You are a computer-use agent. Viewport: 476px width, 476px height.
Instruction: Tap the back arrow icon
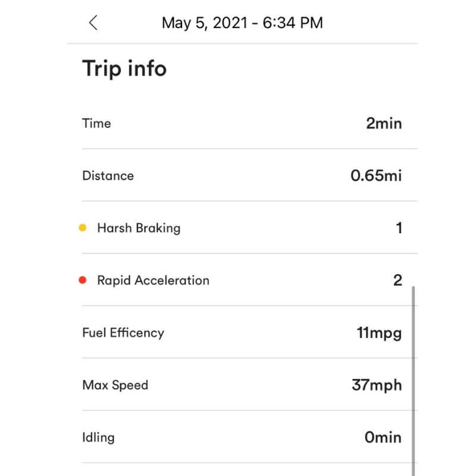tap(93, 23)
